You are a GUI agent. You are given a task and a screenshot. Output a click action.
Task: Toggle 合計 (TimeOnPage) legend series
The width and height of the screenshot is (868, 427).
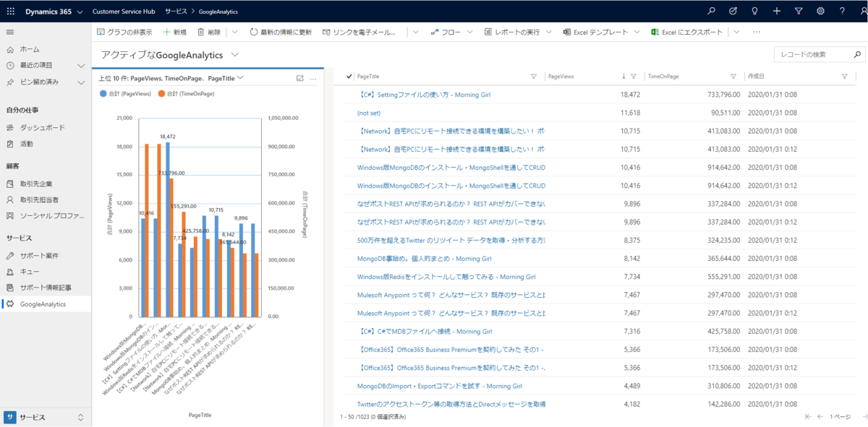(187, 94)
